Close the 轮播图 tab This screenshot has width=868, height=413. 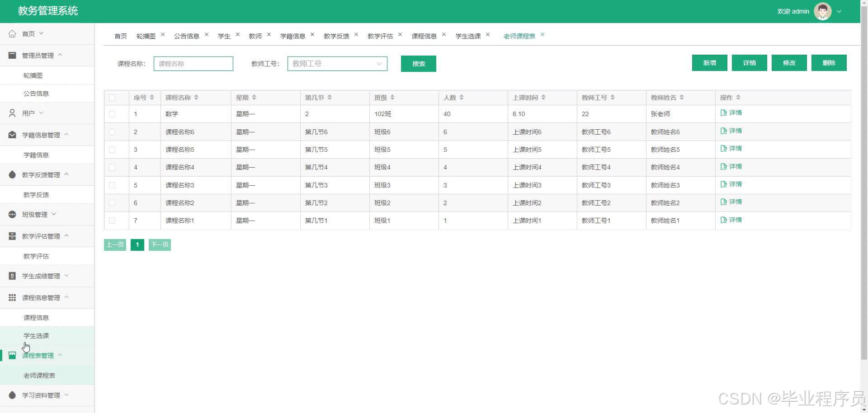pyautogui.click(x=163, y=34)
